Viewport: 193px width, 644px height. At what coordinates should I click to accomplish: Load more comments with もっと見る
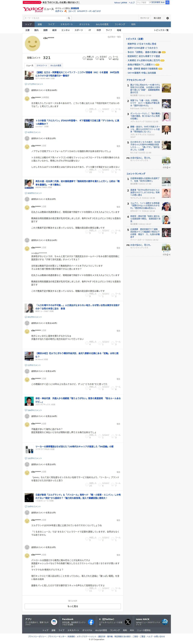(x=73, y=606)
